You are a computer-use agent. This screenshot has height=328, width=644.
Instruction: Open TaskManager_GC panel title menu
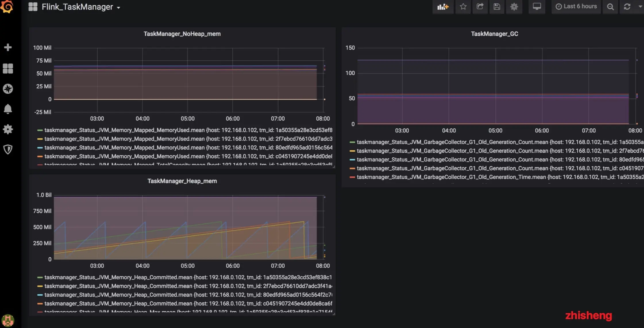pyautogui.click(x=494, y=34)
